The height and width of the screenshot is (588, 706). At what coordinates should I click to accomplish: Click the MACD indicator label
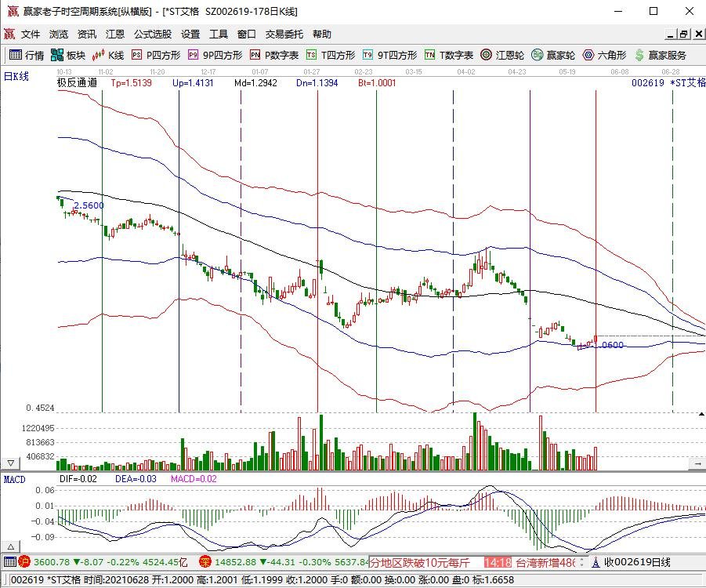click(15, 479)
